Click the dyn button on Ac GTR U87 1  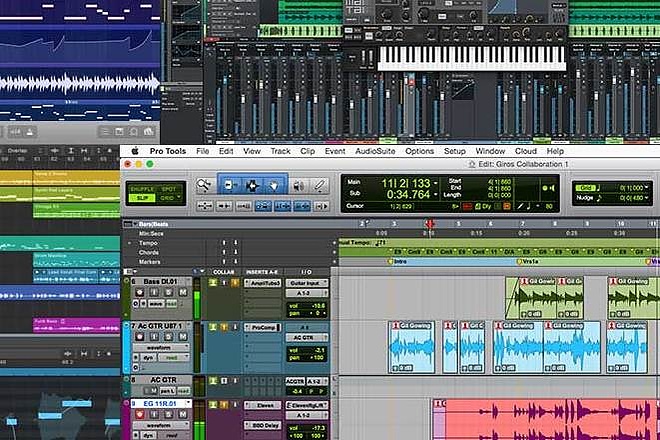(149, 357)
